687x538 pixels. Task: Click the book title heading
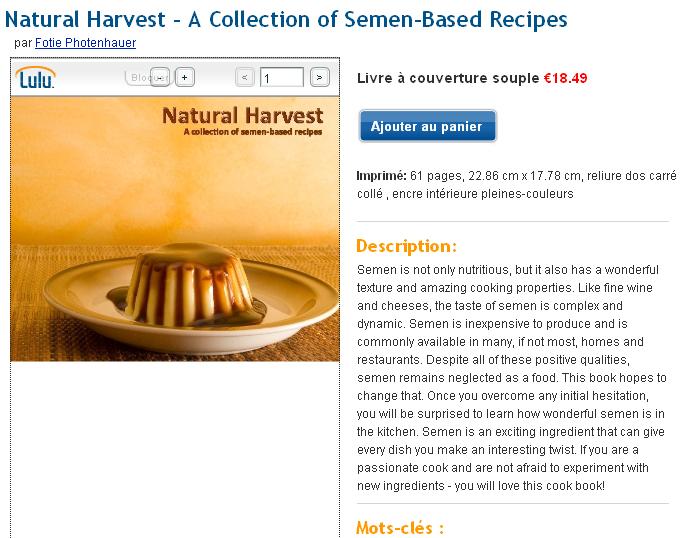click(286, 18)
